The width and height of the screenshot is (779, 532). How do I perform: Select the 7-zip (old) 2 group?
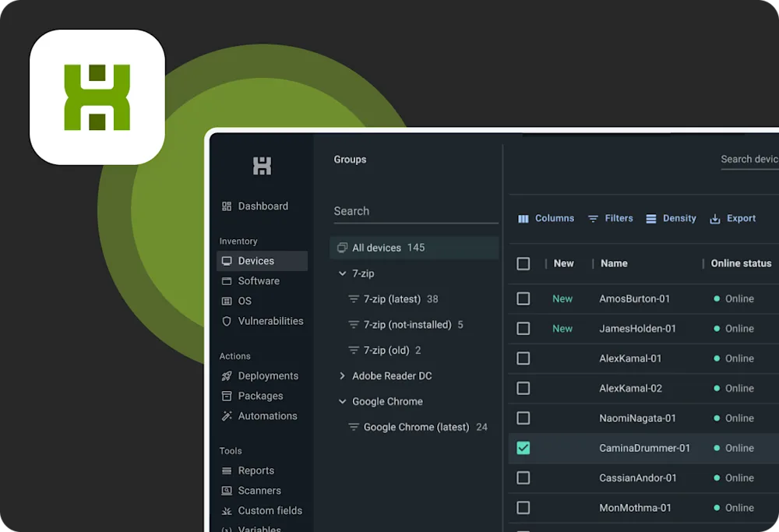coord(414,351)
